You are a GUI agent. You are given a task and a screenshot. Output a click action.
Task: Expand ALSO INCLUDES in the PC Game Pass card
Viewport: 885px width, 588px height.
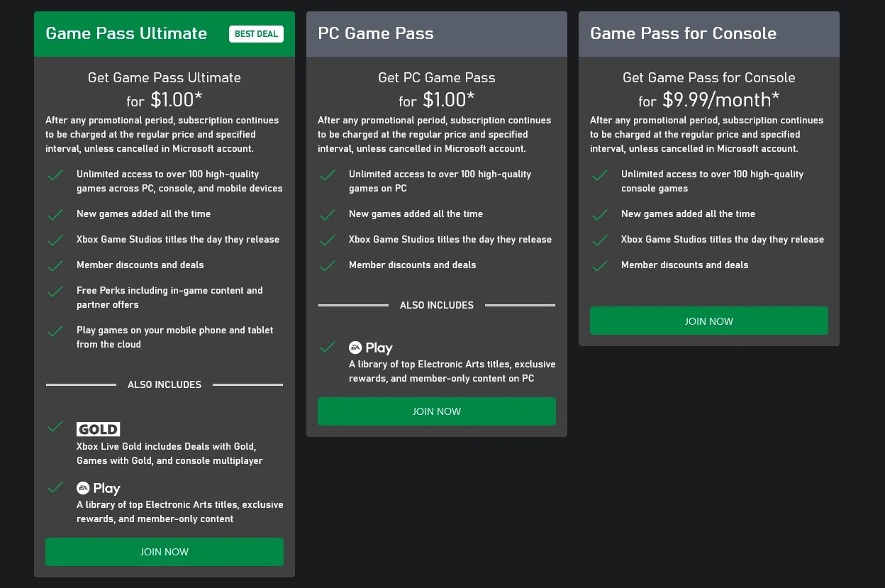tap(437, 305)
